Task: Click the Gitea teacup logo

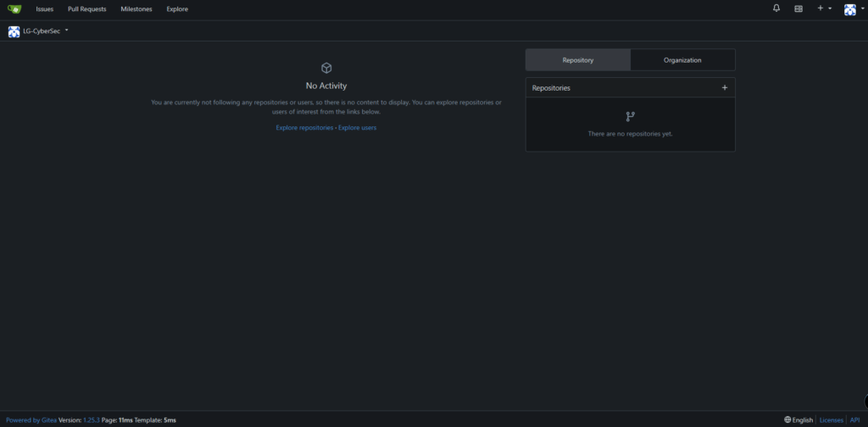Action: coord(14,8)
